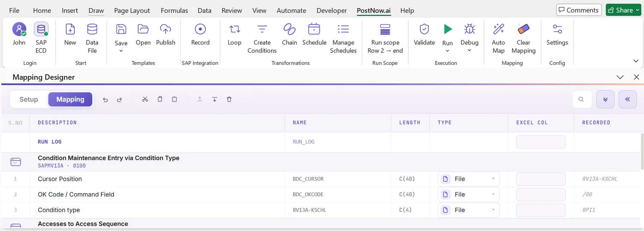Expand the Debug dropdown arrow
The image size is (644, 231).
coord(469,51)
